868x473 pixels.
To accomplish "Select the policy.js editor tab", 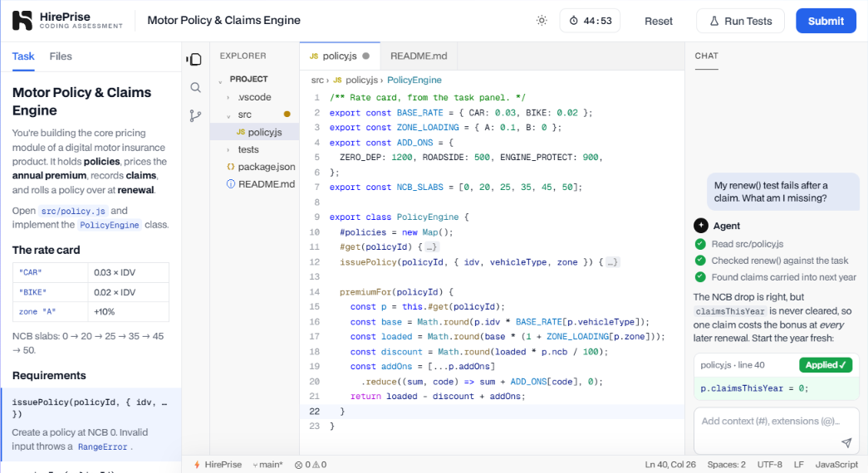I will [x=340, y=56].
